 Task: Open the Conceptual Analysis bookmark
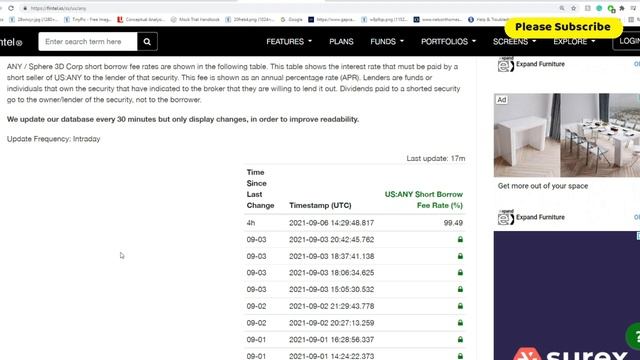tap(141, 19)
